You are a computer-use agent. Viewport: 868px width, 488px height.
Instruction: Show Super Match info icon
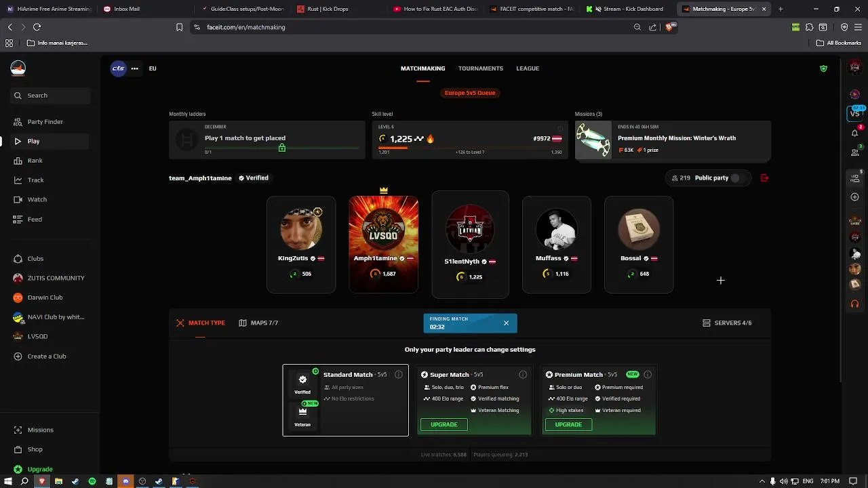click(x=523, y=375)
